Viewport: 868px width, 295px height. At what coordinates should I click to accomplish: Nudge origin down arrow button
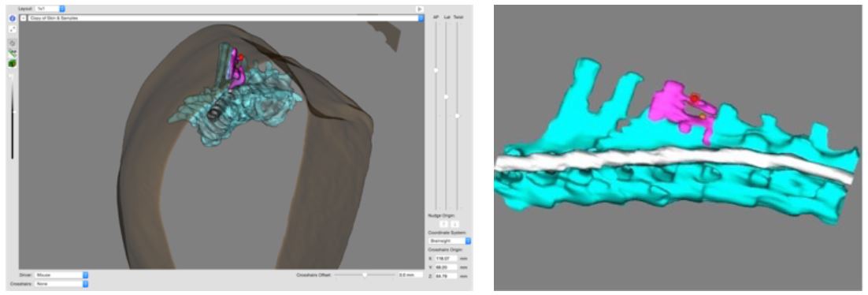(454, 223)
